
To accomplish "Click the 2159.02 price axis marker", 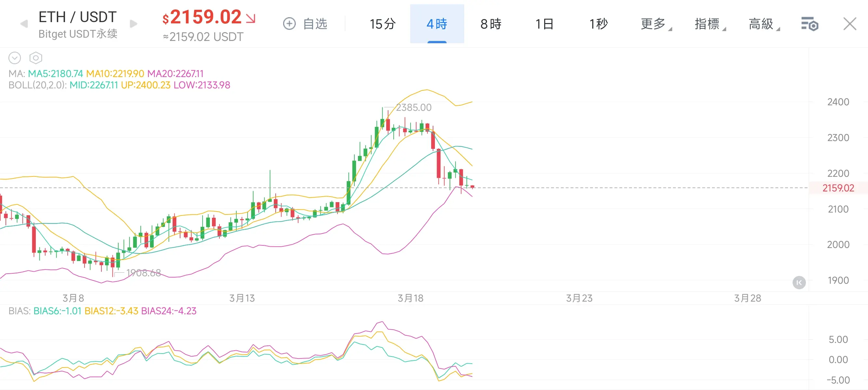I will tap(838, 188).
